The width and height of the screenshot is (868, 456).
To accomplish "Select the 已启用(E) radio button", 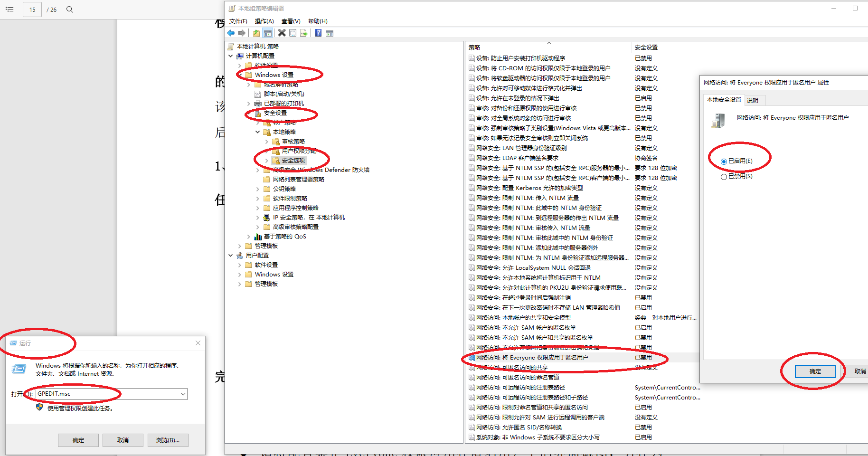I will click(724, 161).
